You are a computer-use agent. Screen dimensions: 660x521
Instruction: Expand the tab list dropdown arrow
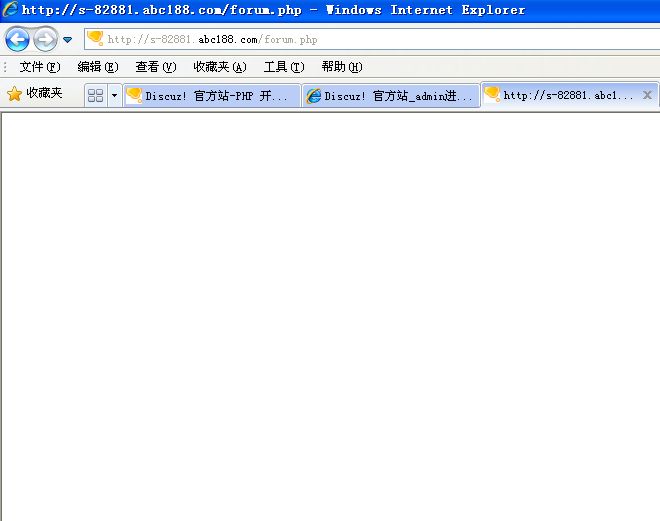[x=114, y=96]
